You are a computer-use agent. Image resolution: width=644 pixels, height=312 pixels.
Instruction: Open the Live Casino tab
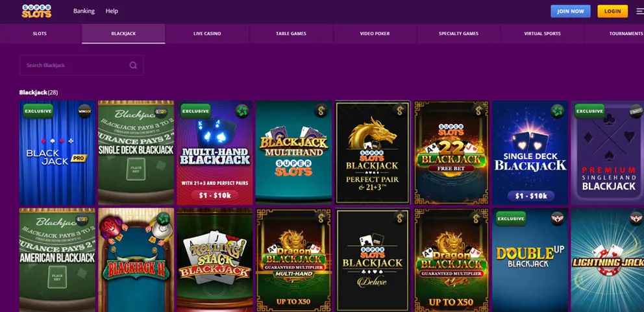207,34
